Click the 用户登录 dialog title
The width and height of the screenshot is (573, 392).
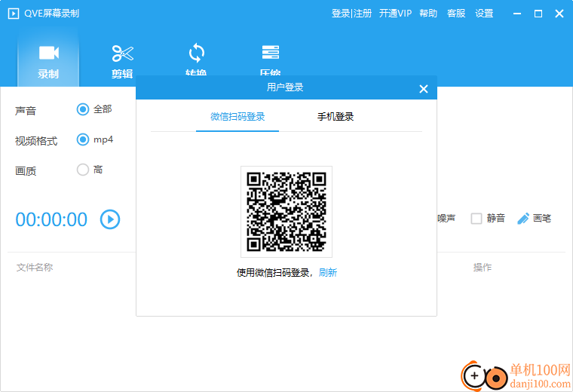coord(285,87)
